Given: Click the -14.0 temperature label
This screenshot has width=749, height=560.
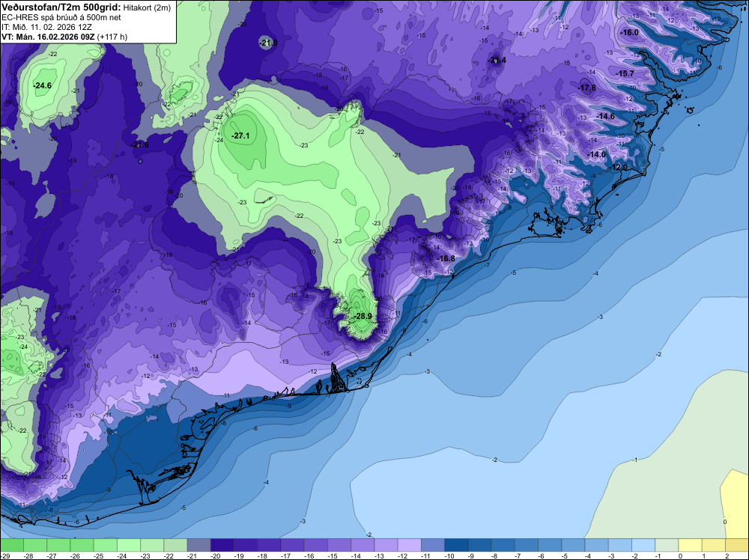Looking at the screenshot, I should point(597,155).
